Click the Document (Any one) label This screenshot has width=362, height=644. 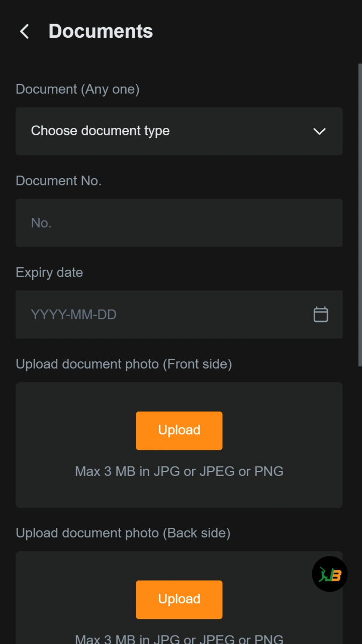[77, 89]
